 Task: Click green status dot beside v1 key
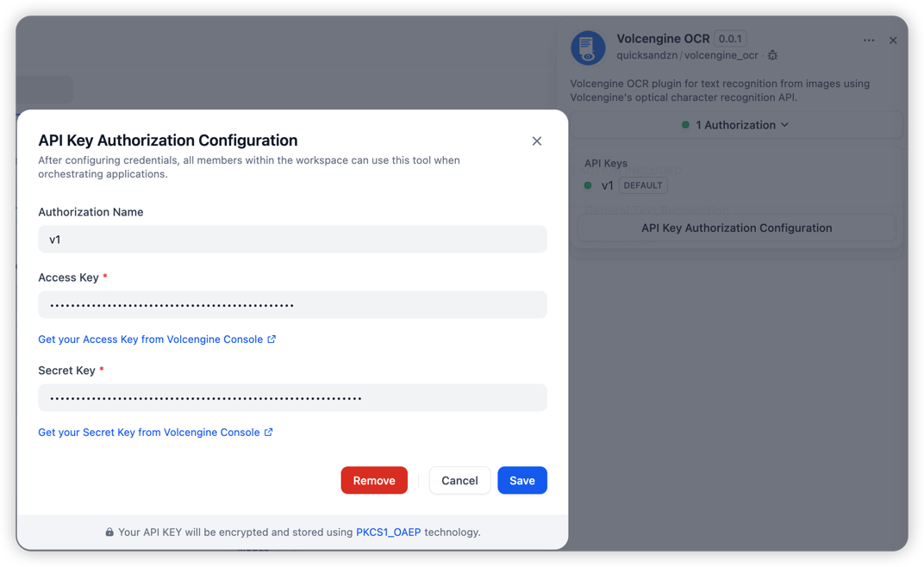pos(588,185)
